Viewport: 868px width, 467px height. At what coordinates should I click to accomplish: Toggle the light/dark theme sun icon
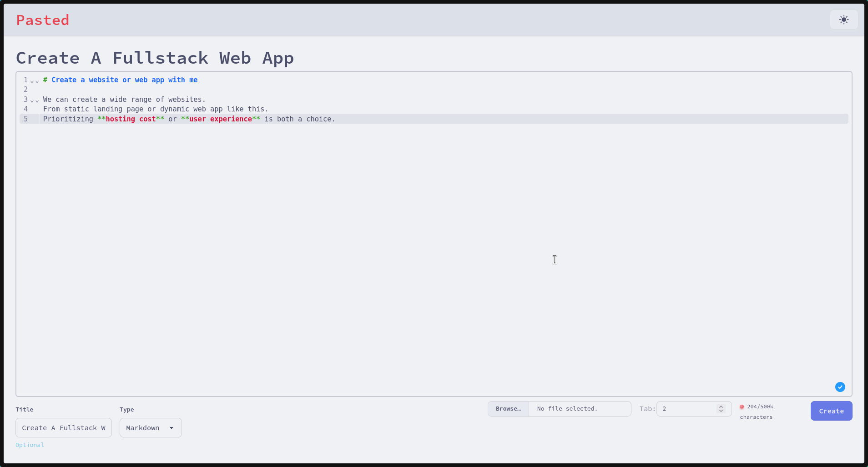point(844,20)
